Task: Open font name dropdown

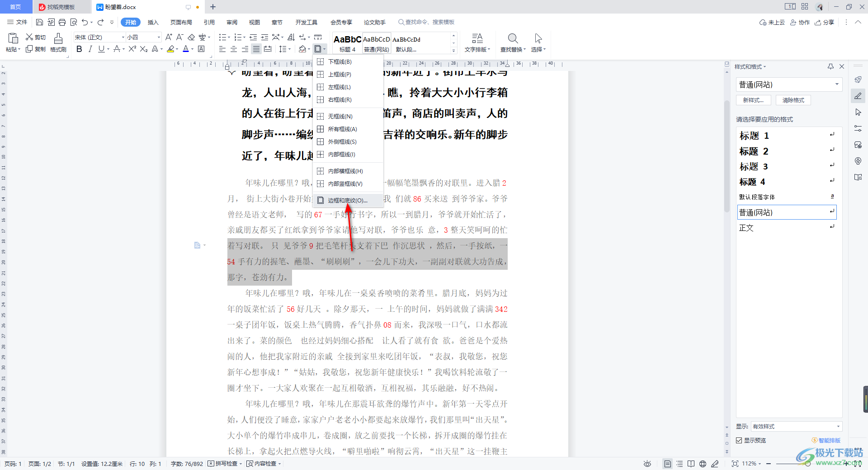Action: tap(123, 37)
